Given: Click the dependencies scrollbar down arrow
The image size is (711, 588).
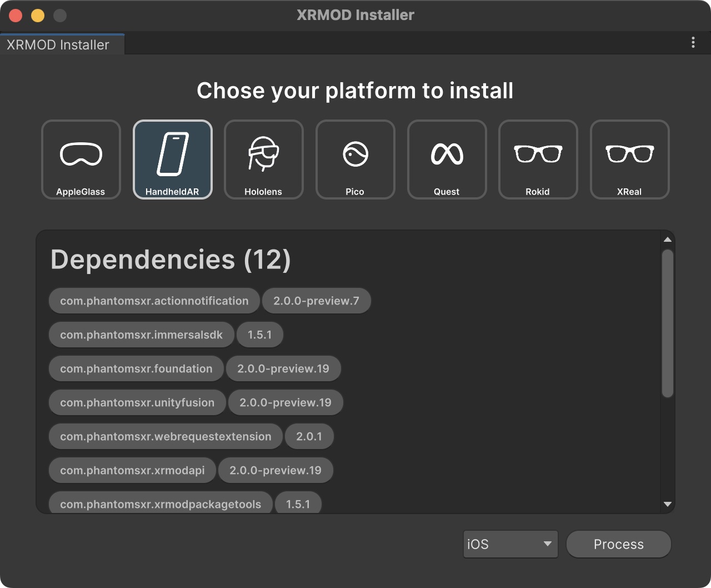Looking at the screenshot, I should coord(668,504).
